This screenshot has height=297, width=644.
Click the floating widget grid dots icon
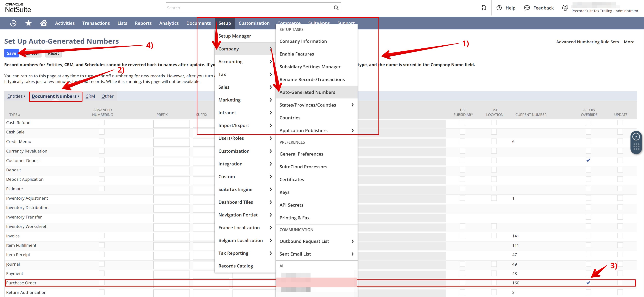(636, 147)
